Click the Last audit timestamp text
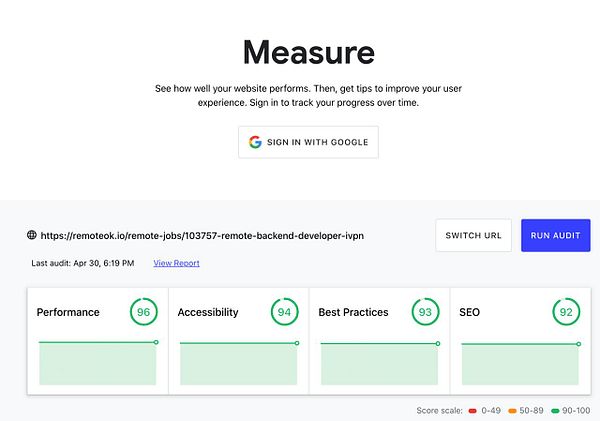 (83, 263)
